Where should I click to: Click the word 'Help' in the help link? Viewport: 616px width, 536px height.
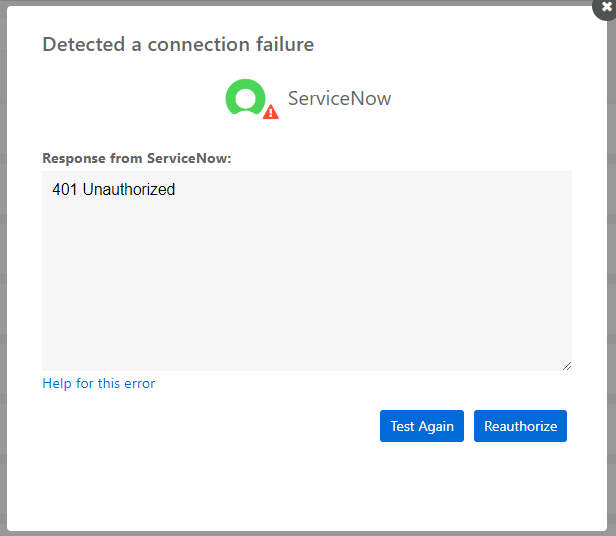click(x=57, y=383)
